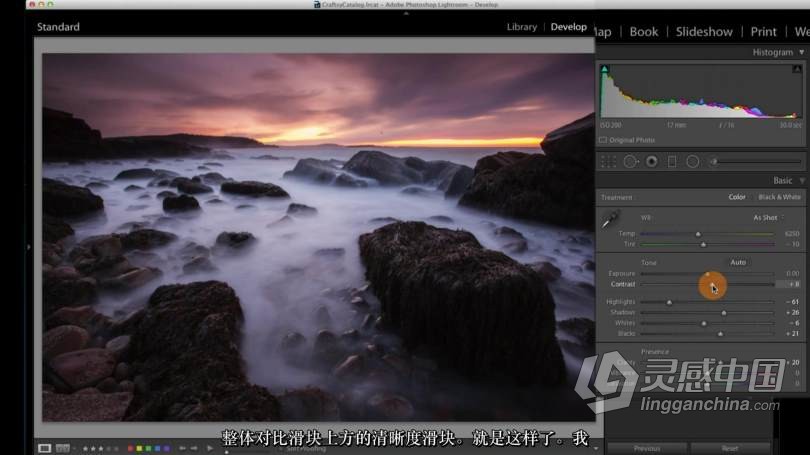Open the As Shot white balance dropdown
The image size is (810, 455).
[x=768, y=217]
